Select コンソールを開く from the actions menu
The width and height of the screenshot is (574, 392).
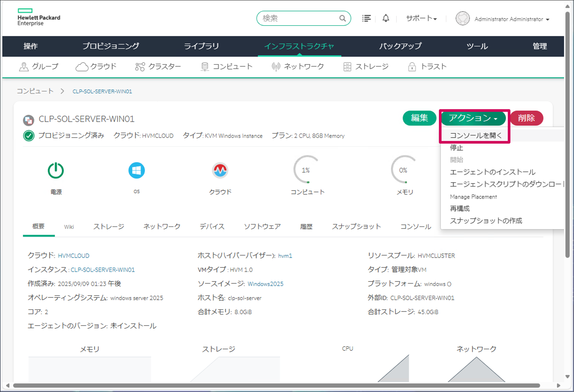click(476, 135)
